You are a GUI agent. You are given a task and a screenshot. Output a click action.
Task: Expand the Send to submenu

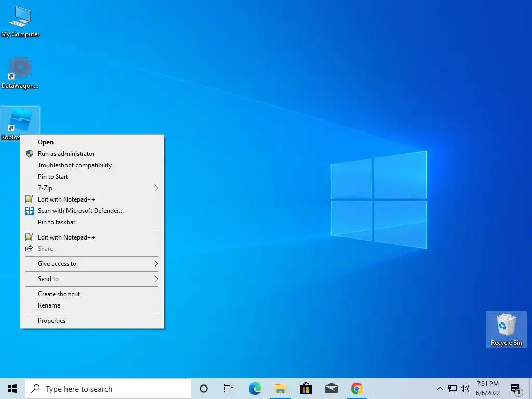coord(92,279)
